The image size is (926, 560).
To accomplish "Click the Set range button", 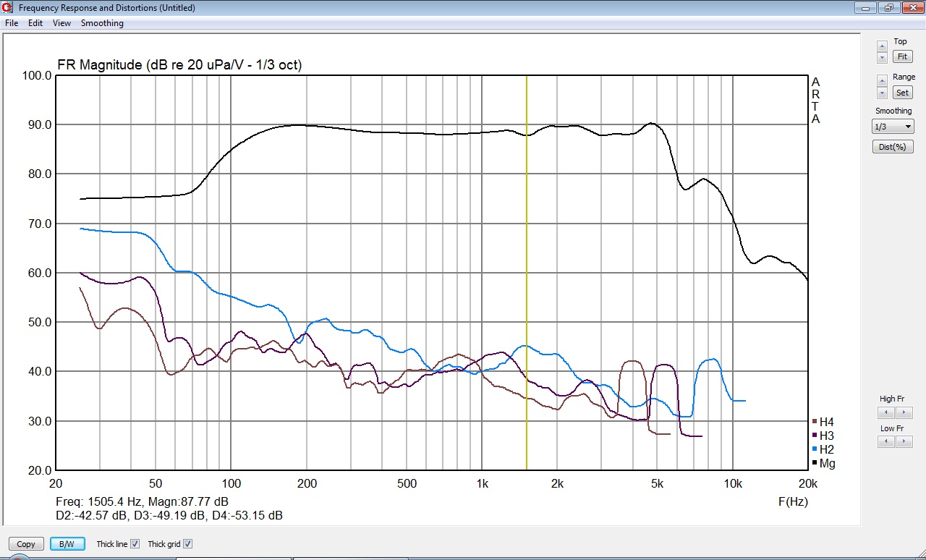I will pos(902,93).
